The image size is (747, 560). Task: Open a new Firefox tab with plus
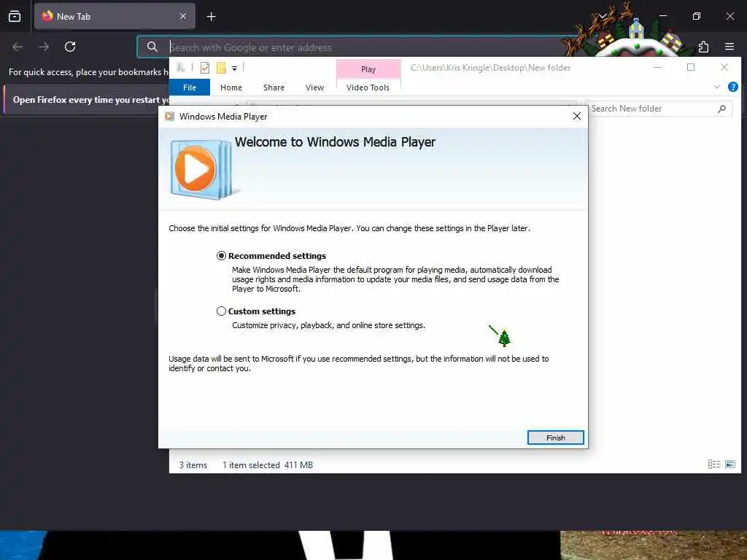[x=211, y=17]
